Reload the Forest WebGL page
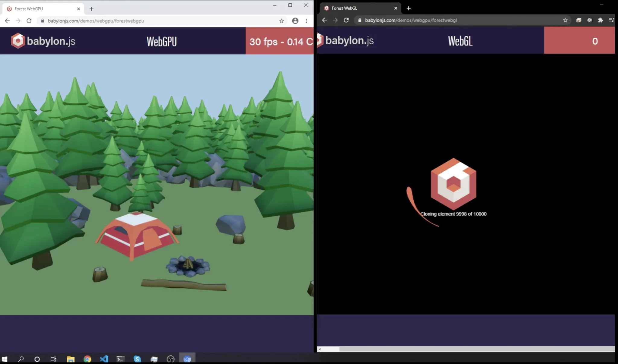618x364 pixels. (346, 20)
